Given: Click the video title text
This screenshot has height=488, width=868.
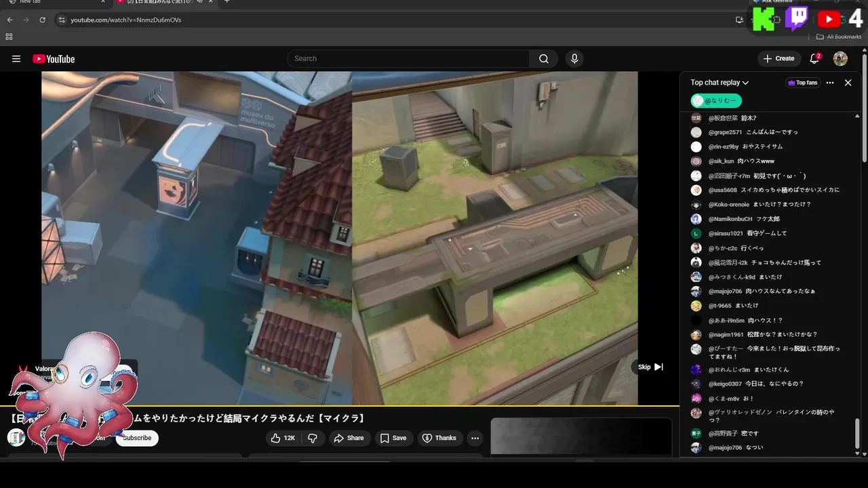Looking at the screenshot, I should 187,419.
